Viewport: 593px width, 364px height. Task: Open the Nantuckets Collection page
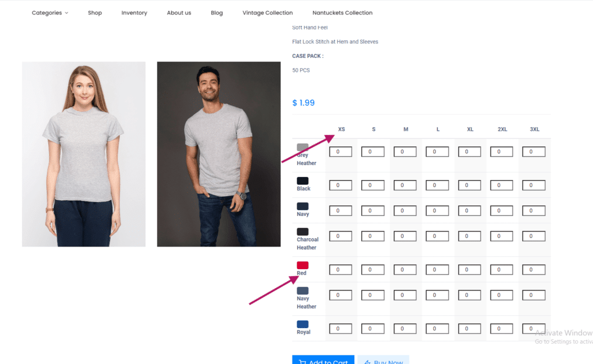[342, 13]
